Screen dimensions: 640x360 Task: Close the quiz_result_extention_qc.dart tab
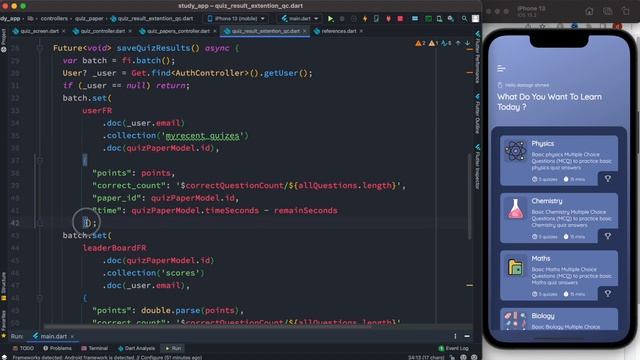tap(304, 31)
